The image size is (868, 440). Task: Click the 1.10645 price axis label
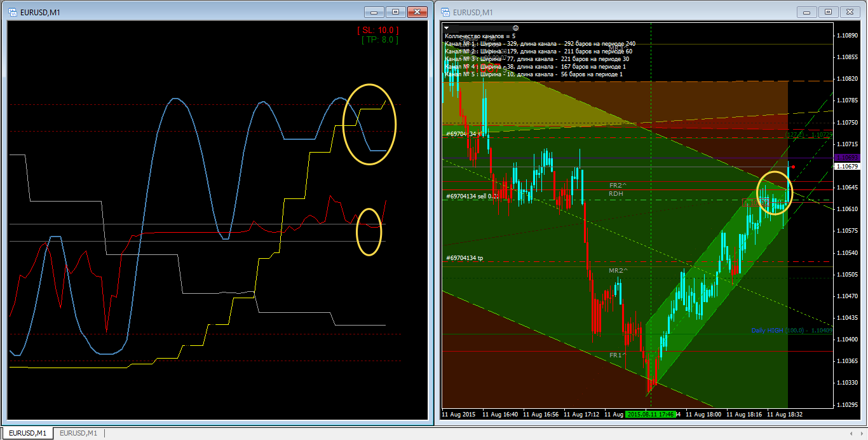[848, 188]
